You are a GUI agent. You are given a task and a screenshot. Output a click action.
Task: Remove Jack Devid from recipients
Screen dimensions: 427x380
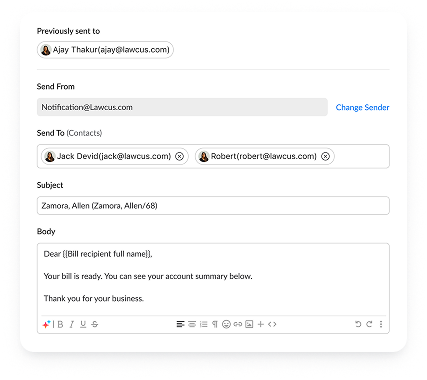tap(179, 156)
